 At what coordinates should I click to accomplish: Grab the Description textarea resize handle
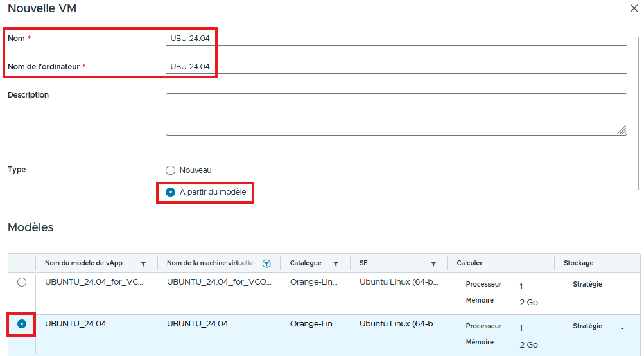pos(622,130)
